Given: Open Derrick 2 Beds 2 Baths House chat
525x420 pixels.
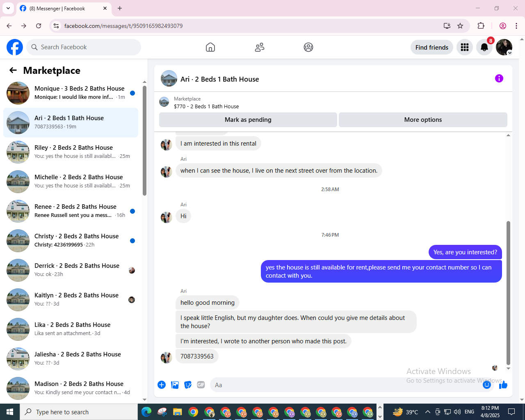Looking at the screenshot, I should point(71,270).
